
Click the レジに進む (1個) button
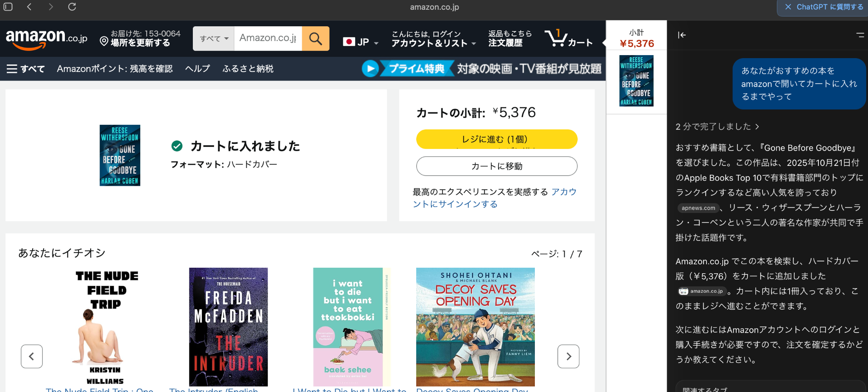(497, 139)
